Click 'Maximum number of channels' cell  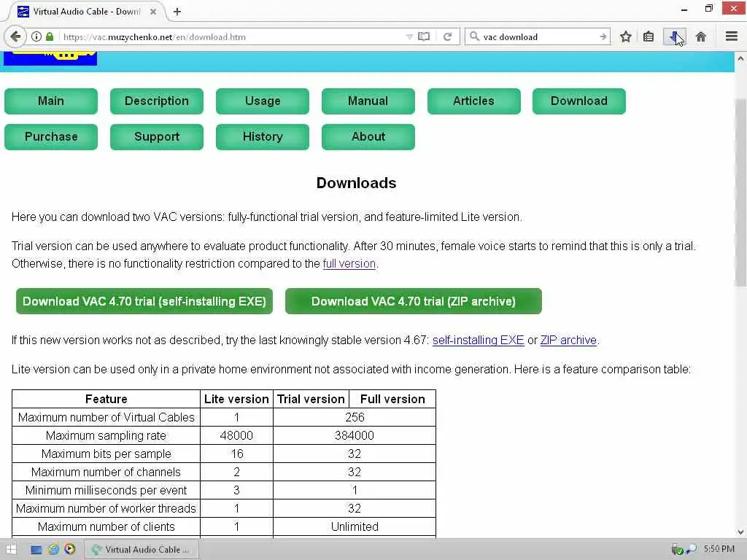tap(107, 472)
